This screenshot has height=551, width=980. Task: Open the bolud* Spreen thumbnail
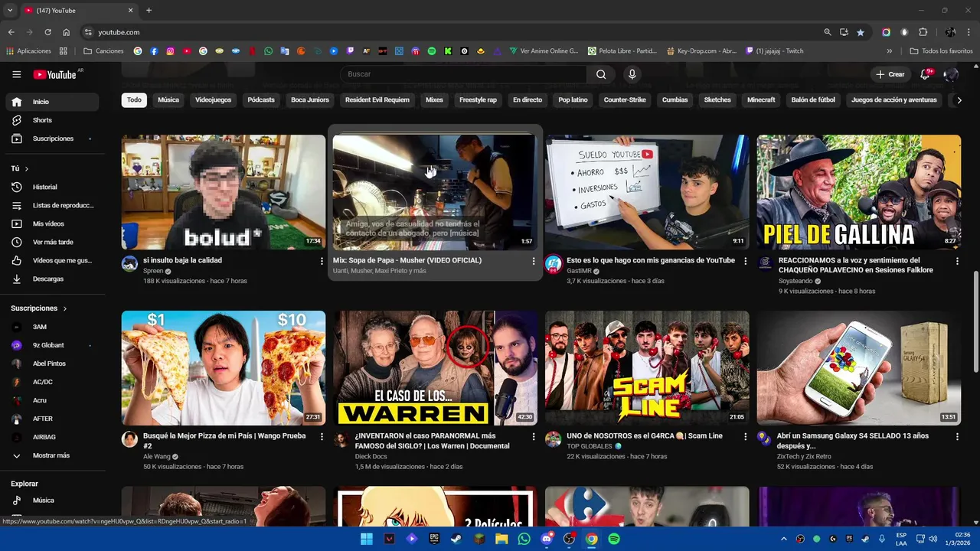[224, 192]
